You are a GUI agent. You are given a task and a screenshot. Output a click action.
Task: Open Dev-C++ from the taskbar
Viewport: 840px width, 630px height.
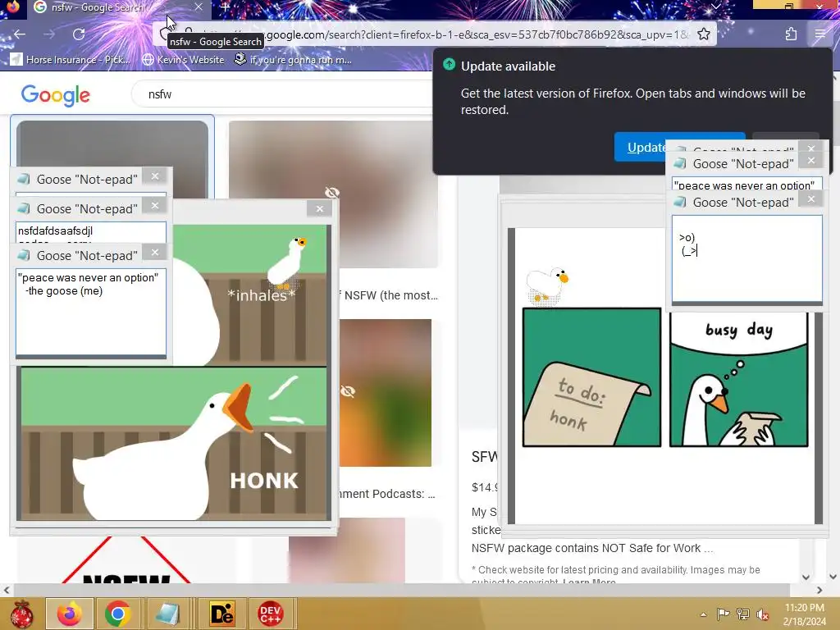(x=271, y=614)
